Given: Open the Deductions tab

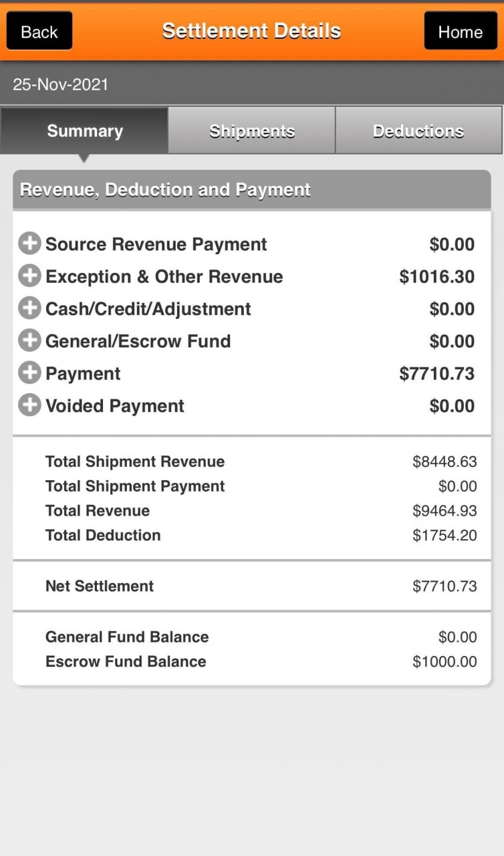Looking at the screenshot, I should pos(418,130).
